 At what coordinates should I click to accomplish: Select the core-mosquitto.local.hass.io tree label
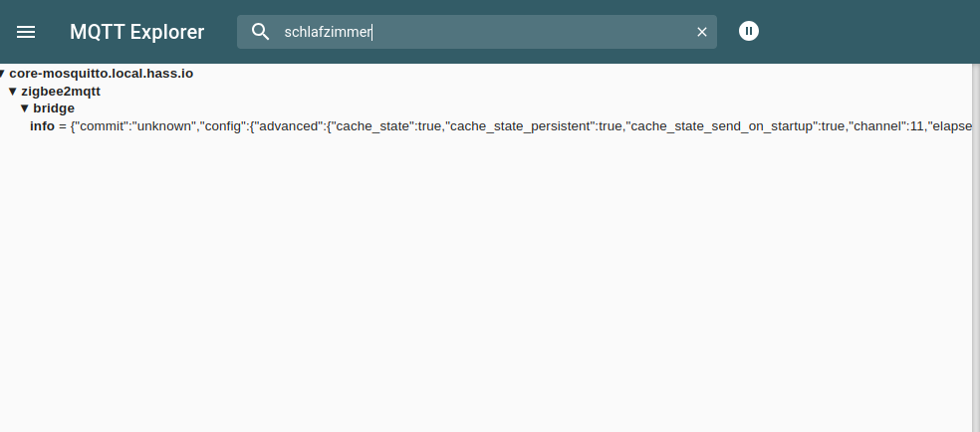(x=101, y=74)
